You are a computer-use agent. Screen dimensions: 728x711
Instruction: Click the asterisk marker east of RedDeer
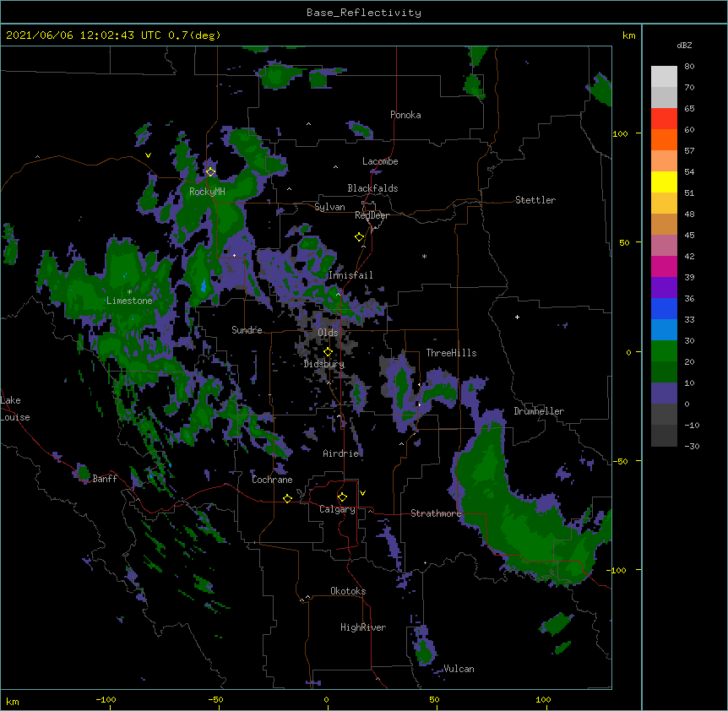(424, 256)
